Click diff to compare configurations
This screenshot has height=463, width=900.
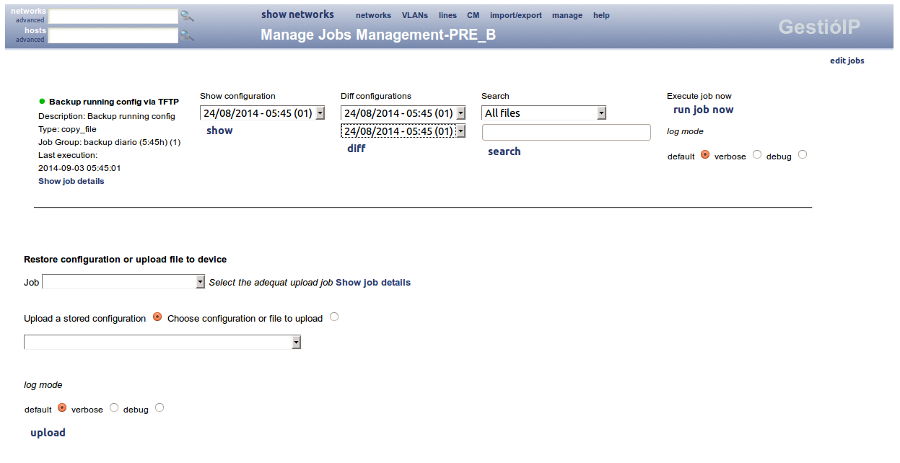click(356, 149)
